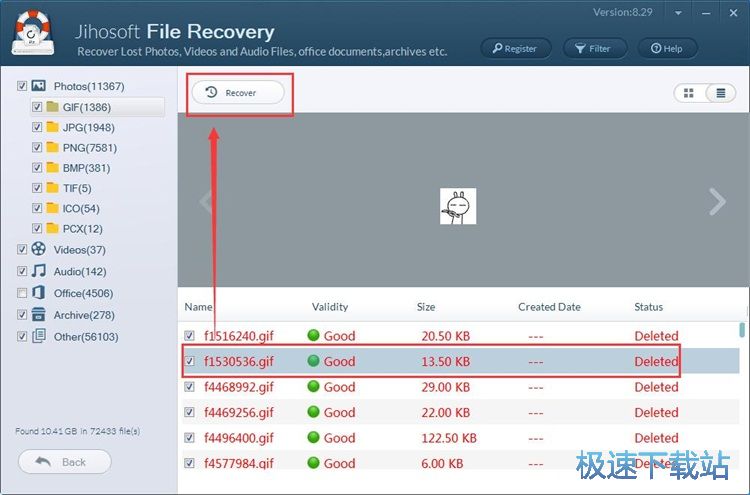
Task: Select the PNG(7581) tree item
Action: (x=90, y=148)
